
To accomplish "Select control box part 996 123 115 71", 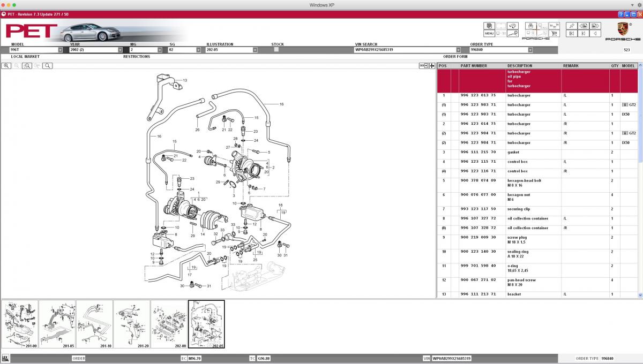I will point(478,162).
